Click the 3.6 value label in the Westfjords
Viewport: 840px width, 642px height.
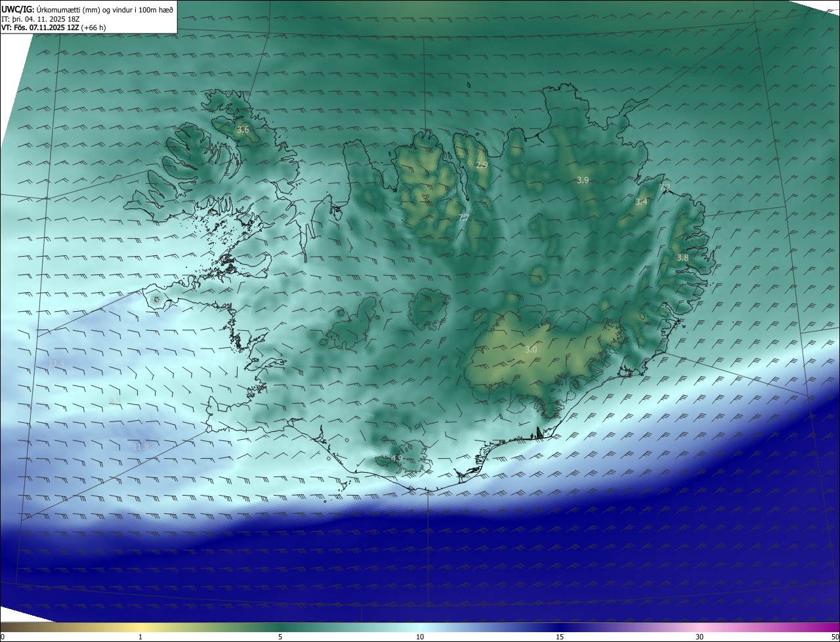(243, 130)
